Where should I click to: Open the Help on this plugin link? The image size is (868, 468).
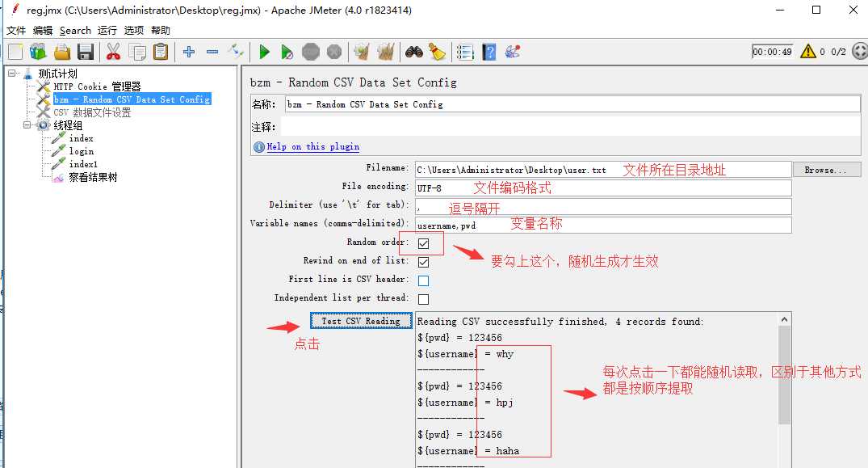(312, 146)
